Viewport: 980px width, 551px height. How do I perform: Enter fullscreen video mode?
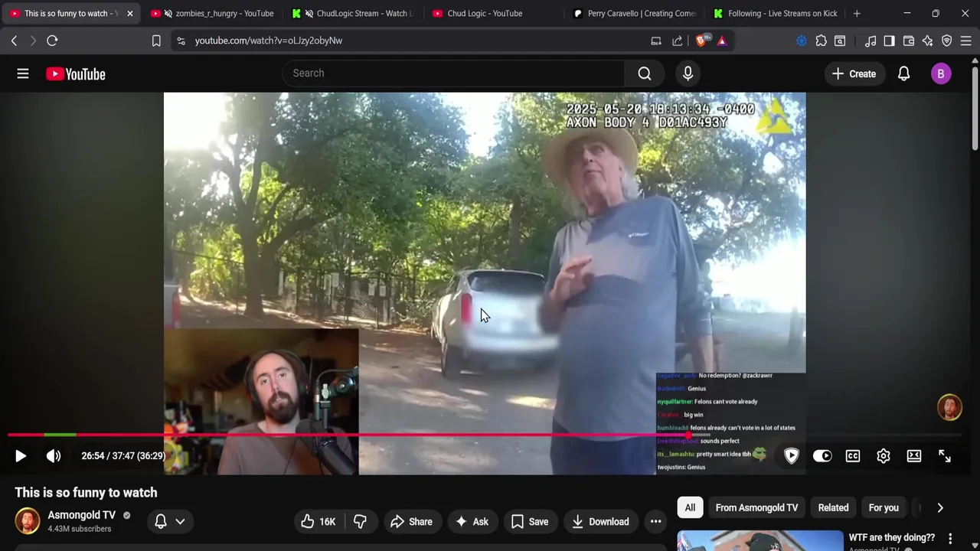945,456
